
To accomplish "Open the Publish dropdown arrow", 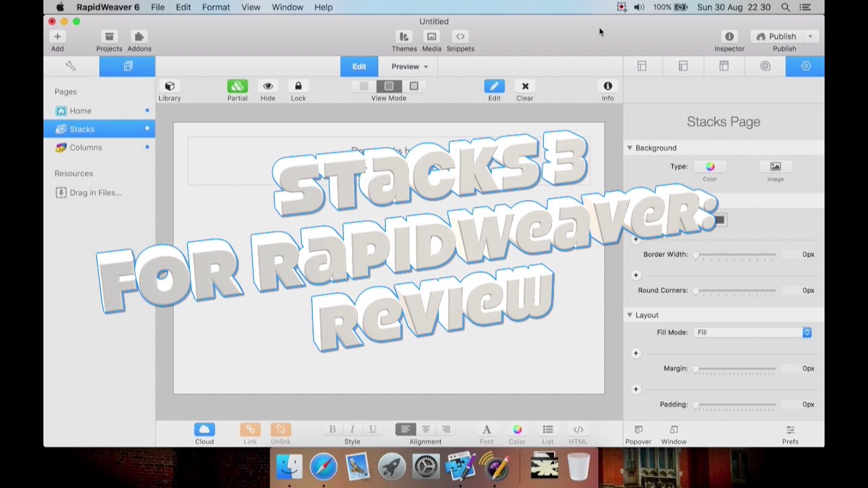I will 810,37.
